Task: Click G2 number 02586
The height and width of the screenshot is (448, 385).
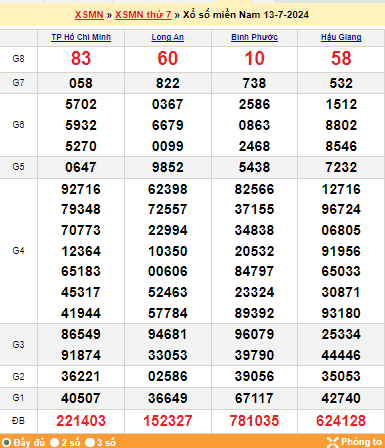Action: coord(168,376)
